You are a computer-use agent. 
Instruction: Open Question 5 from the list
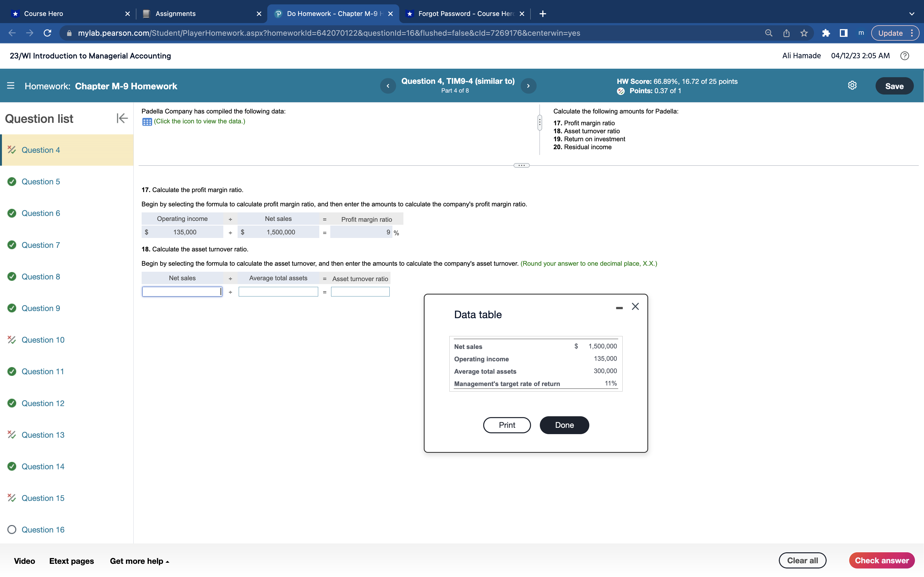click(40, 182)
